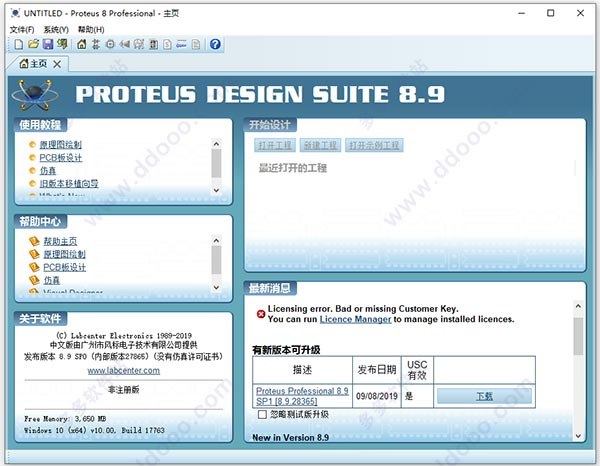Open the Licence Manager link
This screenshot has height=466, width=600.
[x=355, y=319]
